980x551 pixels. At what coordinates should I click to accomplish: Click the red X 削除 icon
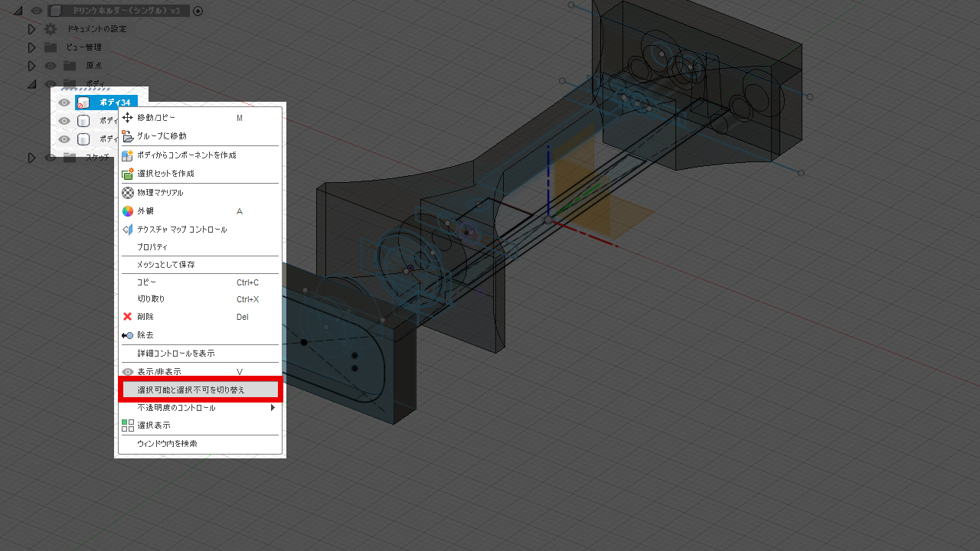pyautogui.click(x=128, y=317)
